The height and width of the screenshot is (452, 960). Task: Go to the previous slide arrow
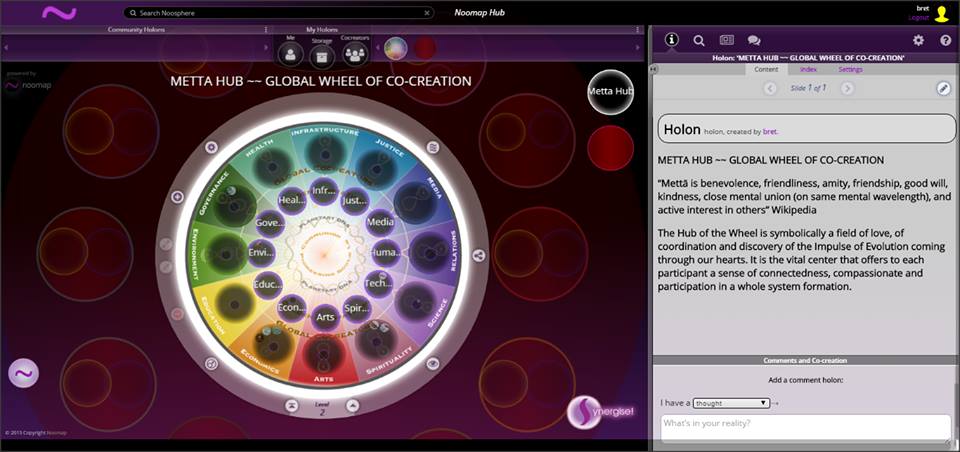click(x=771, y=88)
